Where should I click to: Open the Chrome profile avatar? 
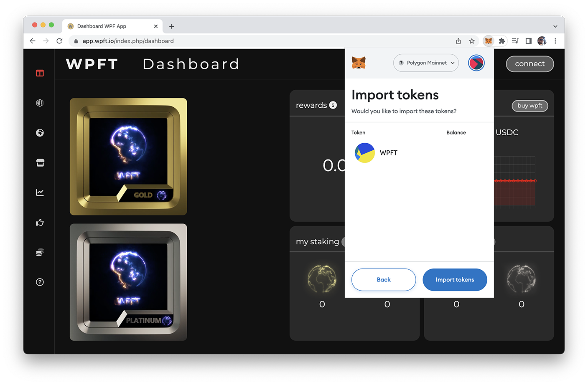click(x=542, y=41)
